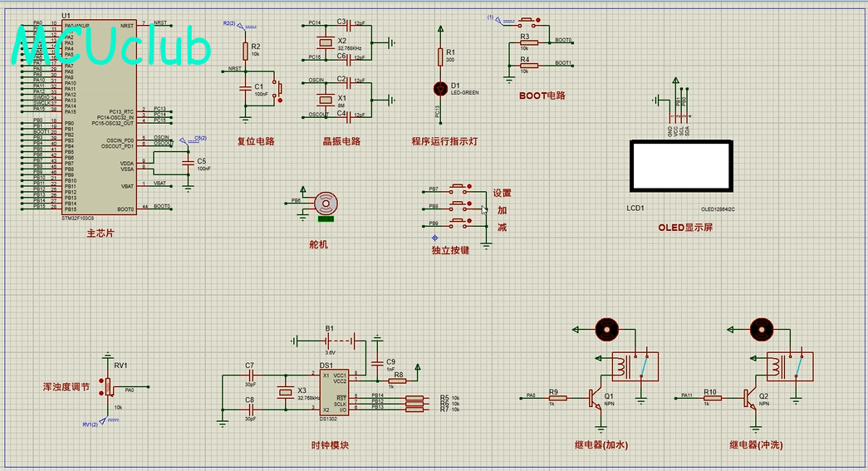868x471 pixels.
Task: Select the 32.768KHz crystal X2
Action: [x=325, y=42]
